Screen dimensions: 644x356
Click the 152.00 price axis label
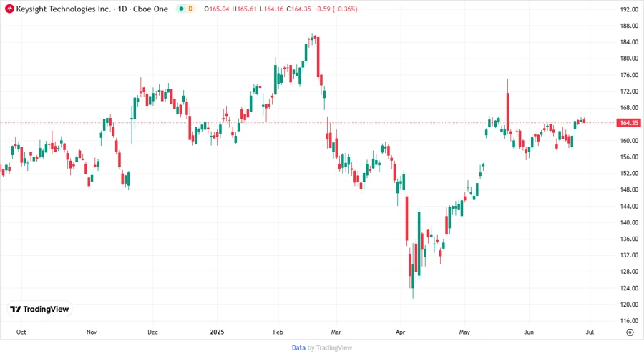pos(629,174)
